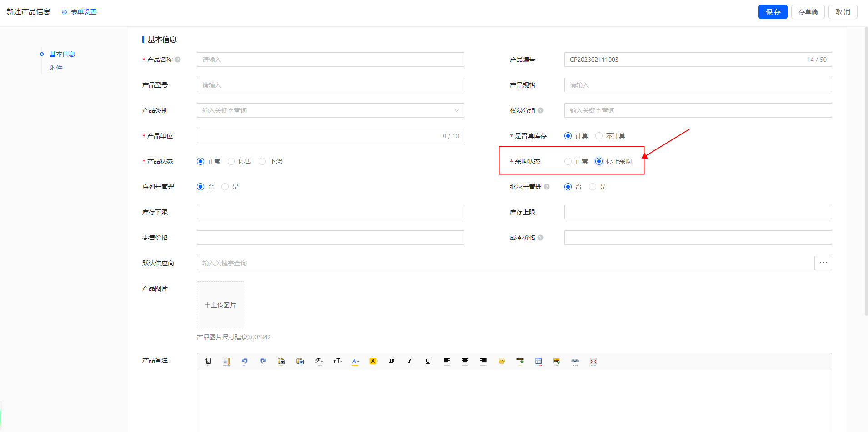This screenshot has height=432, width=868.
Task: Click the 存草稿 button
Action: [x=808, y=12]
